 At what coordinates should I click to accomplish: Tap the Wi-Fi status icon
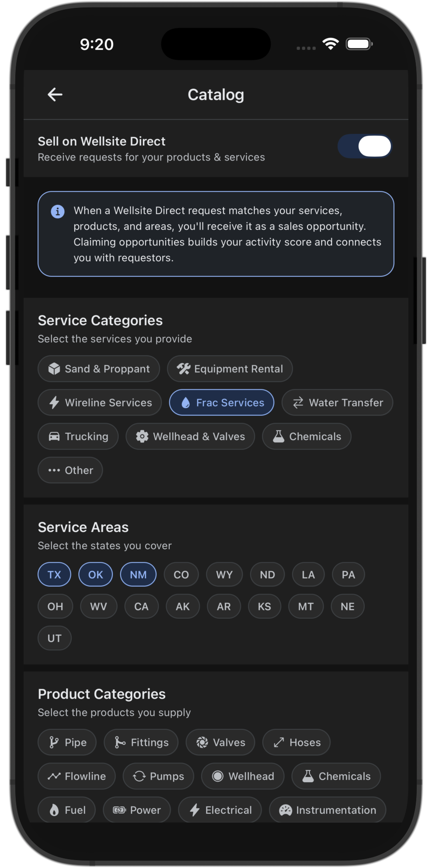(x=331, y=44)
